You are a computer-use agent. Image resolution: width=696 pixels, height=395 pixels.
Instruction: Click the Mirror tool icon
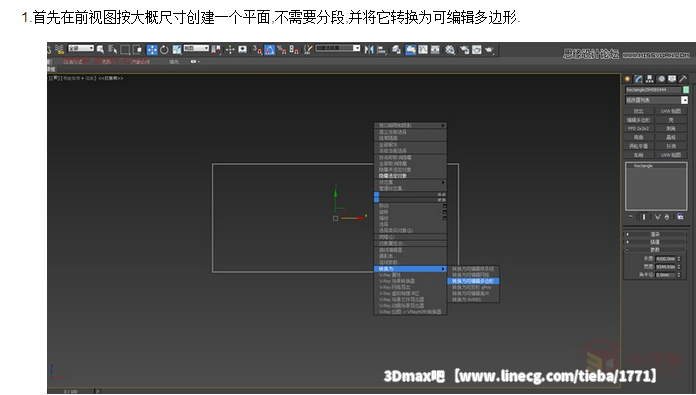coord(369,50)
